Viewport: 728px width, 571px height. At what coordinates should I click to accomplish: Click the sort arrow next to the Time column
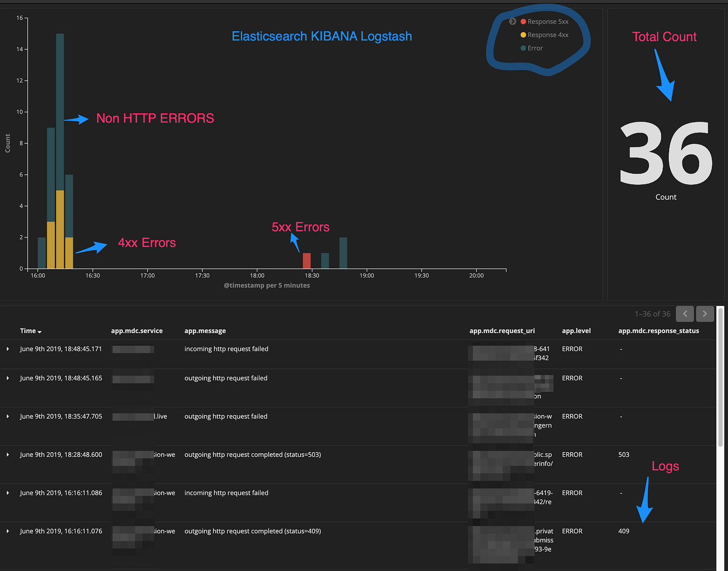[40, 331]
